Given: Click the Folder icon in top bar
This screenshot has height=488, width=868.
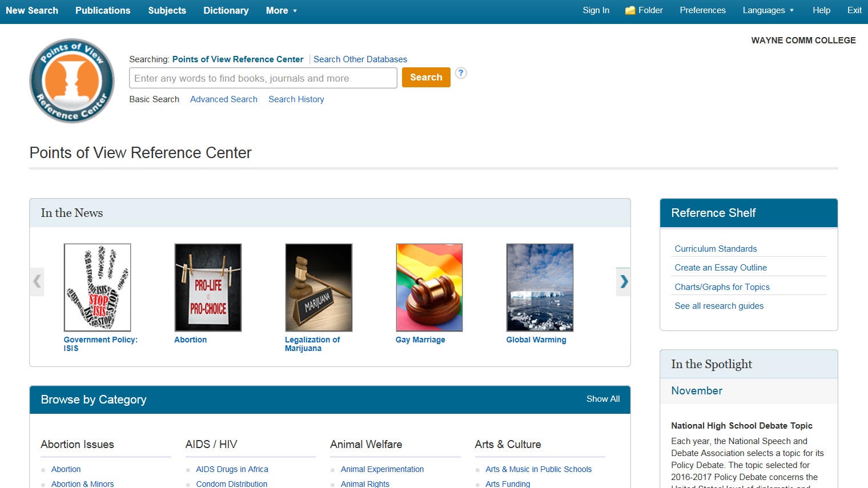Looking at the screenshot, I should point(630,10).
